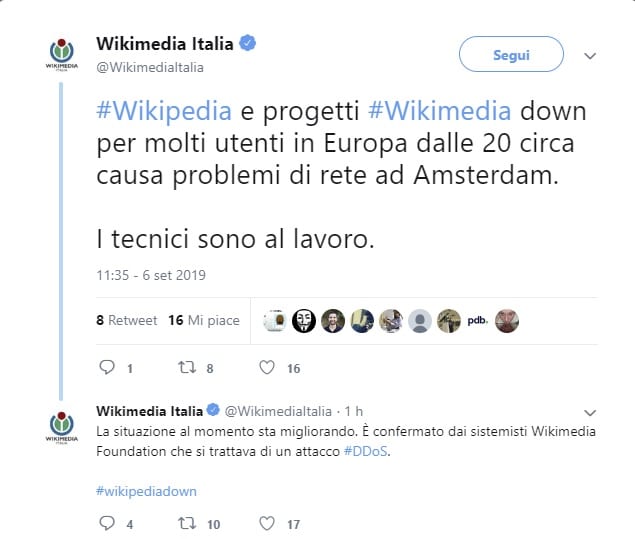Open the pdb. liker avatar
Image resolution: width=635 pixels, height=539 pixels.
coord(478,321)
